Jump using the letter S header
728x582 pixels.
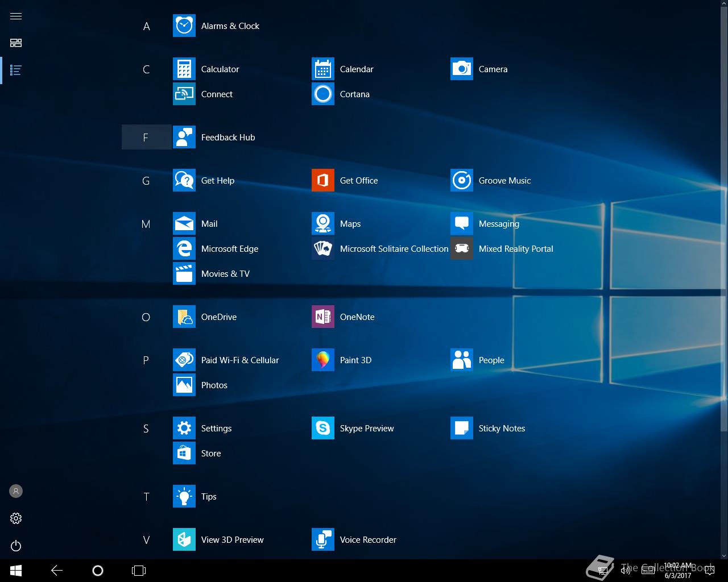(146, 429)
